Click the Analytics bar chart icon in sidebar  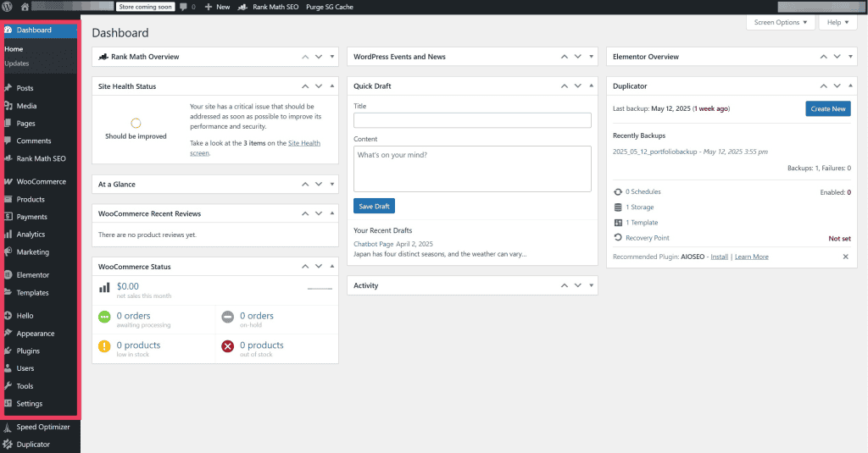point(8,235)
